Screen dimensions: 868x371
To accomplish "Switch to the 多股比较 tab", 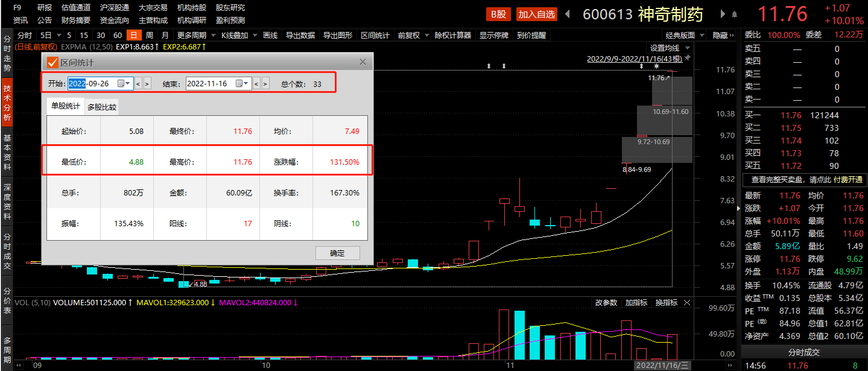I will click(101, 107).
